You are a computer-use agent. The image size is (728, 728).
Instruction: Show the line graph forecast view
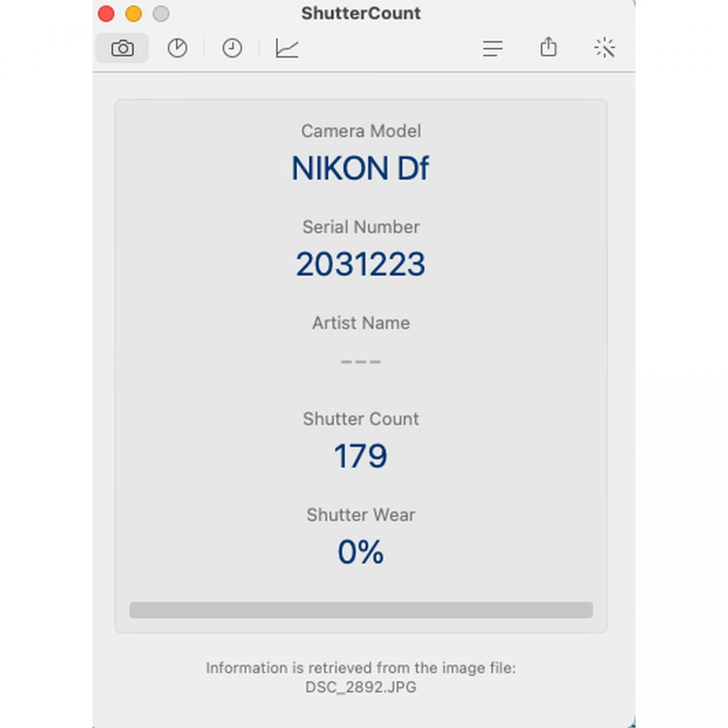287,48
